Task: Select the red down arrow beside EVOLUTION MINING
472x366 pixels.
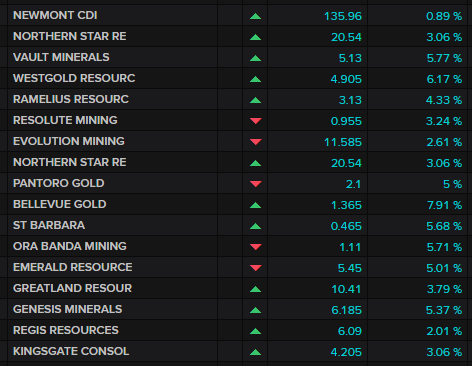Action: tap(255, 142)
